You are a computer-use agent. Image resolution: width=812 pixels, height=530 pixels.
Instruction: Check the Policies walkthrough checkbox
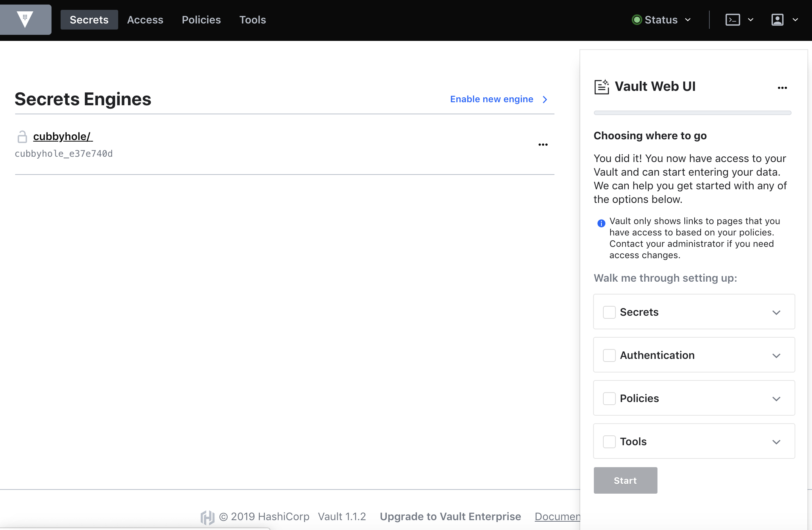609,399
